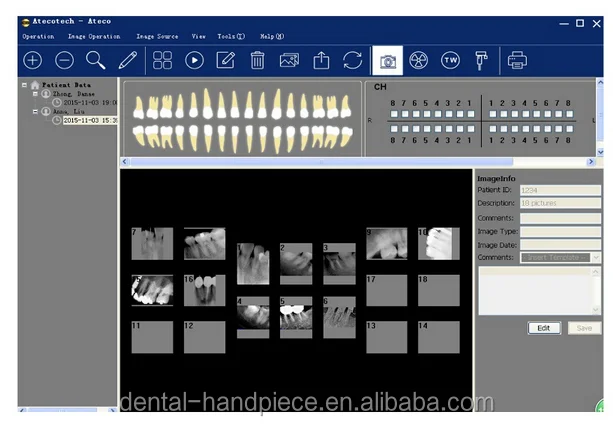Click the circular play button icon
The width and height of the screenshot is (613, 426).
pos(194,61)
